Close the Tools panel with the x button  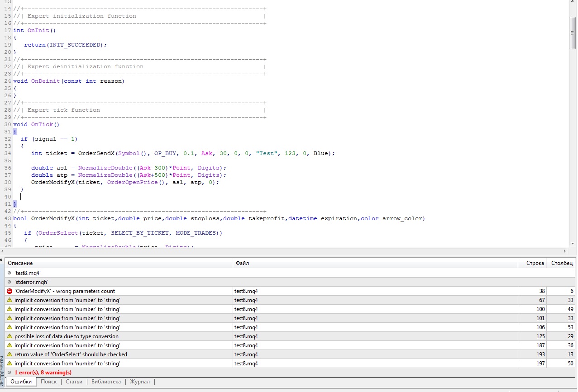2,260
